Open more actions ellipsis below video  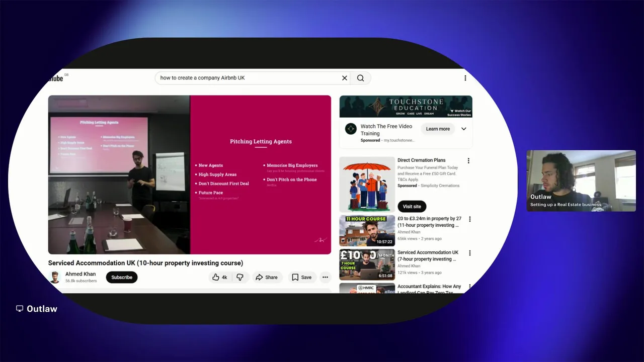(x=326, y=277)
